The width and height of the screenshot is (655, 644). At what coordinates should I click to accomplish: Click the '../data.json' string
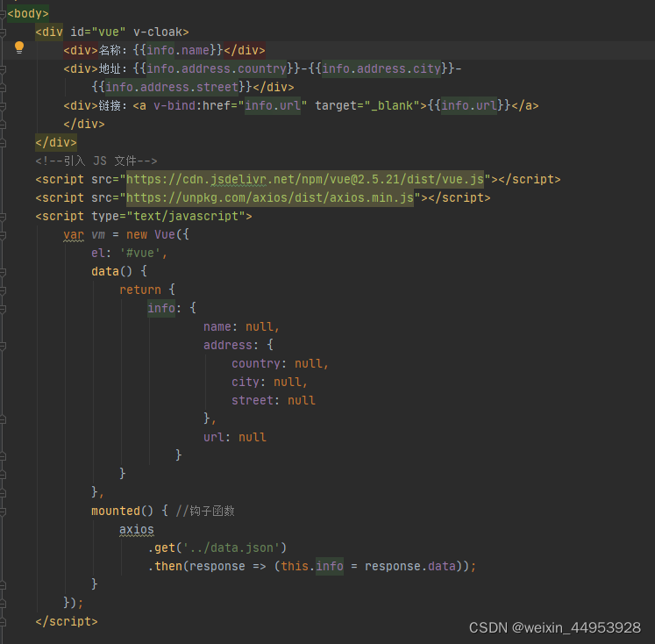coord(231,547)
